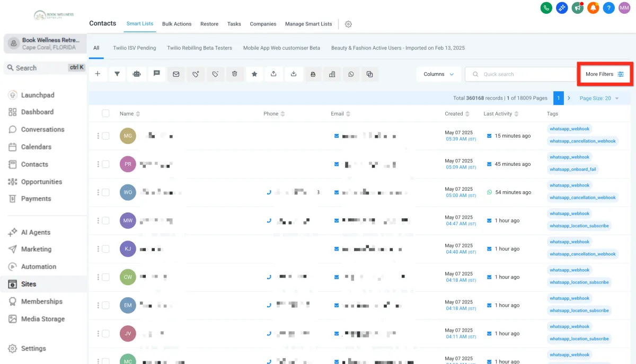
Task: Click the sidebar Search field
Action: 45,68
